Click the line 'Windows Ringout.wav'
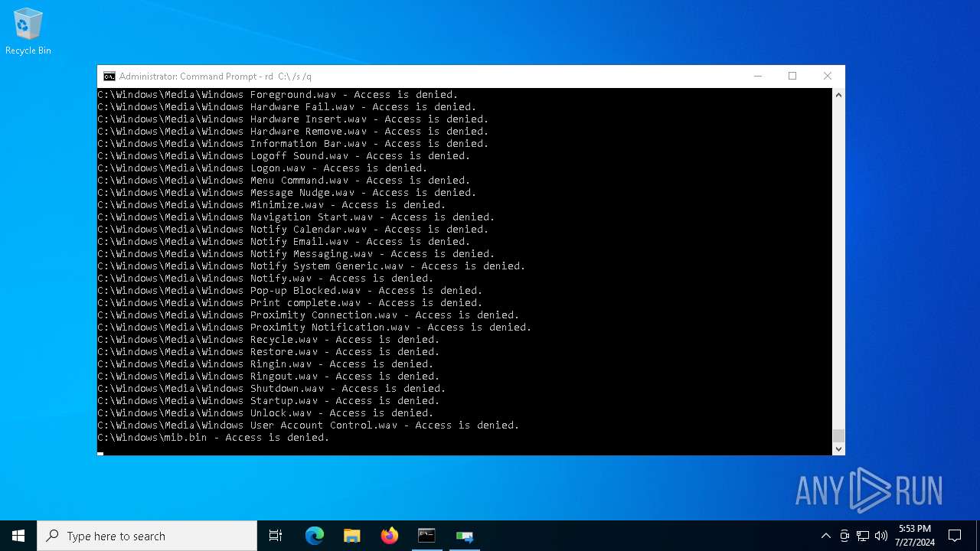 click(x=269, y=377)
